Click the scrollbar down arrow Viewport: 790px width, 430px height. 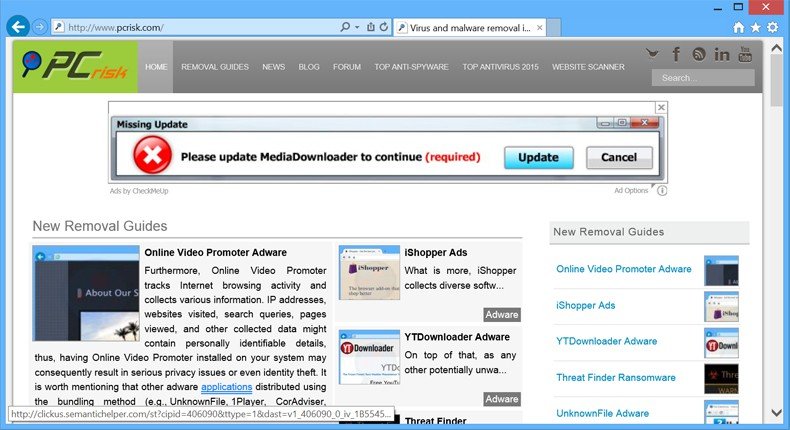point(776,412)
